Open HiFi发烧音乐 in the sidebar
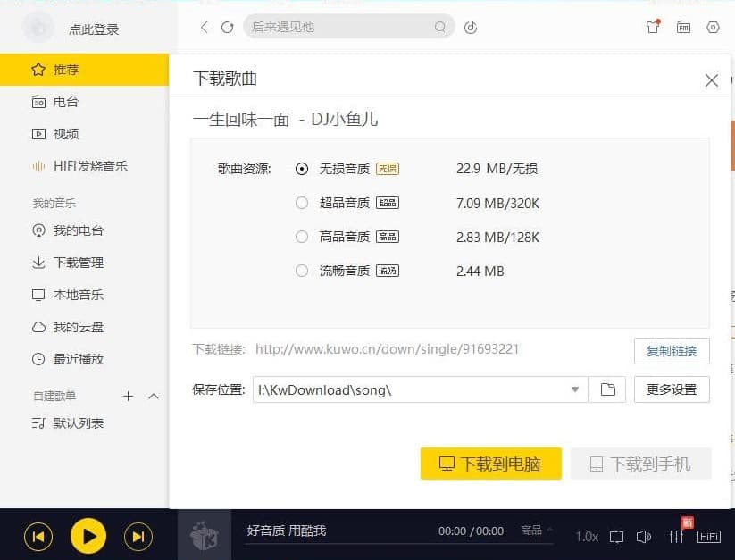735x560 pixels. point(84,166)
